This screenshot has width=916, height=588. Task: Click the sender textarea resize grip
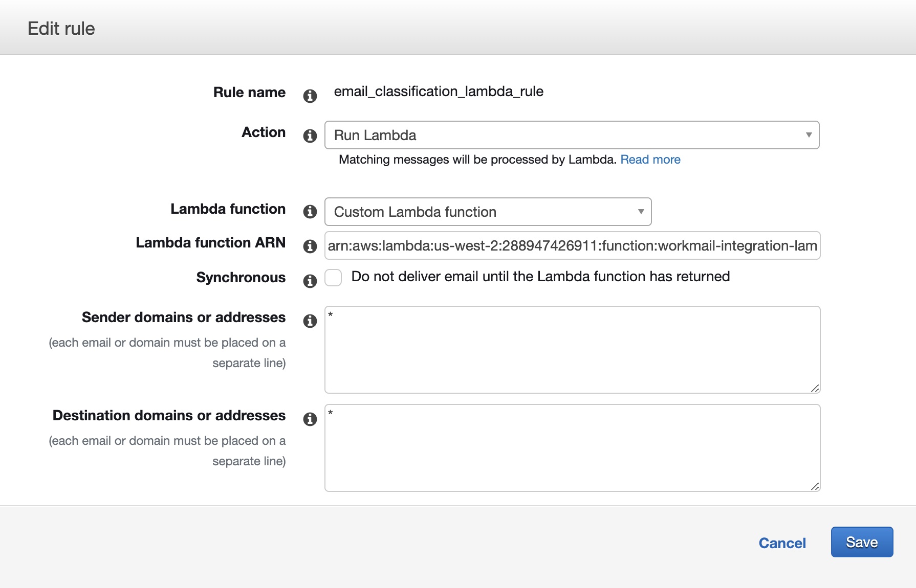815,388
